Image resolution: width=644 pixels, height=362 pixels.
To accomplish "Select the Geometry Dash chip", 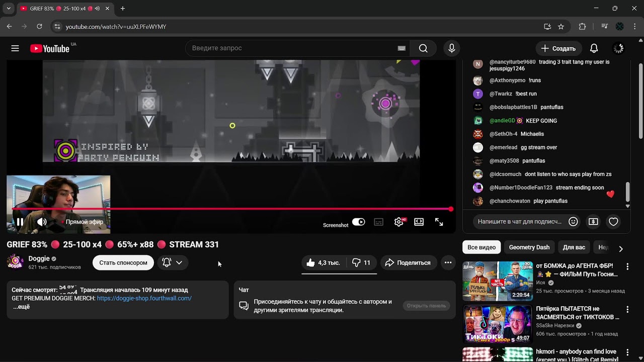I will (529, 247).
